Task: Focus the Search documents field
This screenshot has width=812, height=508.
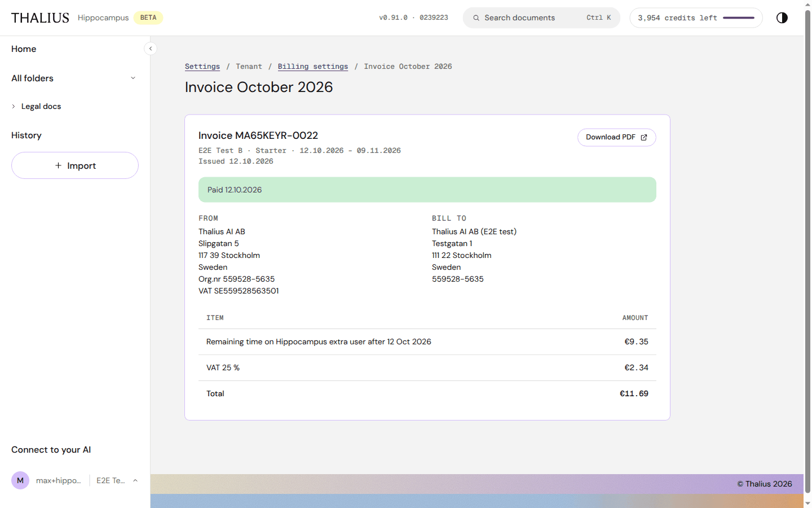Action: [541, 18]
